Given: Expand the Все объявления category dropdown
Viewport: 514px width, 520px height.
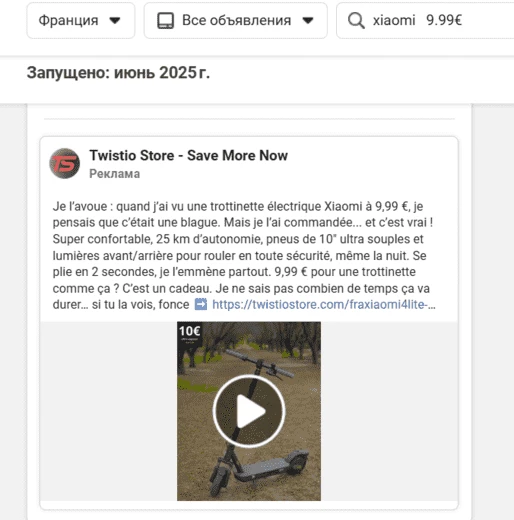Looking at the screenshot, I should pos(236,21).
